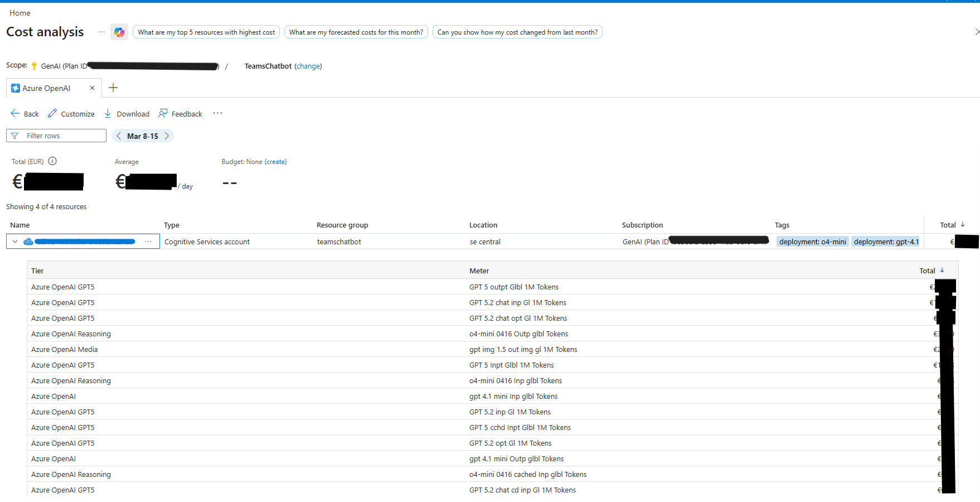Open the Mar 8-15 date range picker

click(143, 136)
